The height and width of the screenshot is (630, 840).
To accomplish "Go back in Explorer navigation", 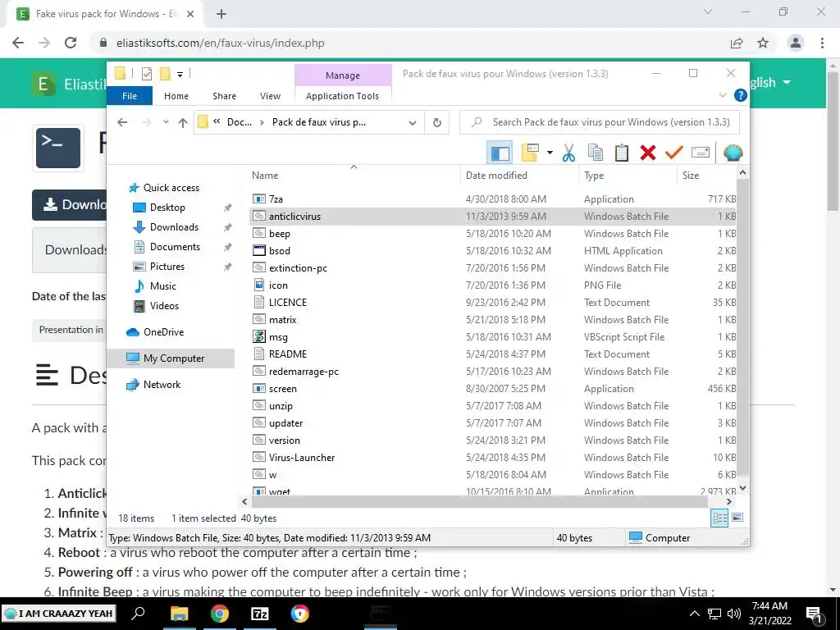I will 122,123.
